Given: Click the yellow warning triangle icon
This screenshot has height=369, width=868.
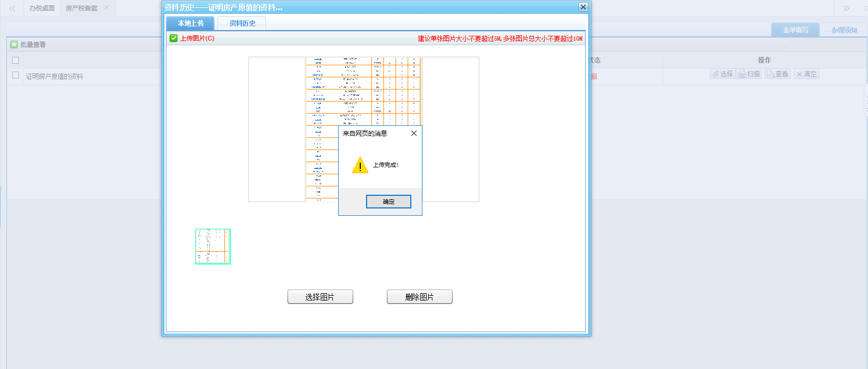Looking at the screenshot, I should tap(360, 165).
